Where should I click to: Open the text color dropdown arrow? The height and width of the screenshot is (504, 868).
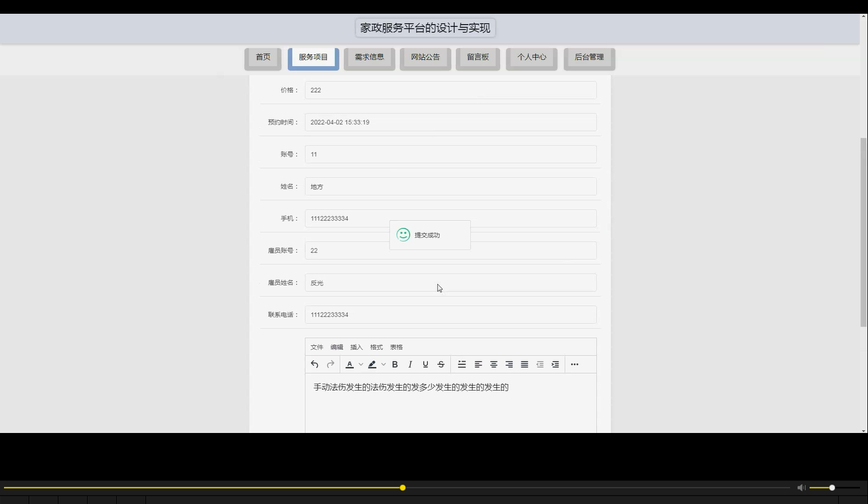click(361, 364)
